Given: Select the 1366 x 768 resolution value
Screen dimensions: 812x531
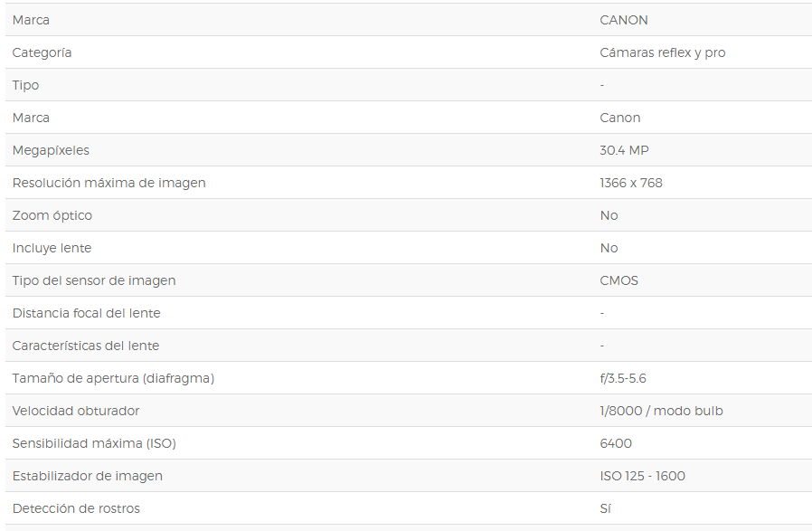Looking at the screenshot, I should click(631, 184).
